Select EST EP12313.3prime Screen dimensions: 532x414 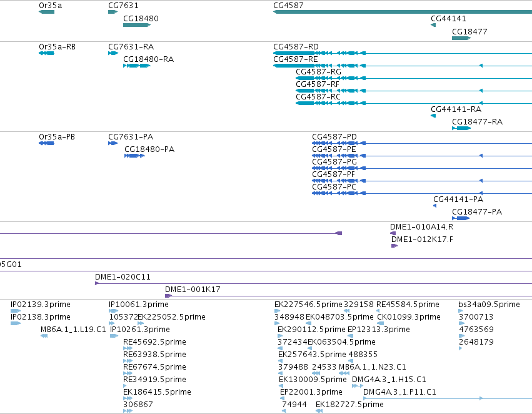pyautogui.click(x=351, y=336)
